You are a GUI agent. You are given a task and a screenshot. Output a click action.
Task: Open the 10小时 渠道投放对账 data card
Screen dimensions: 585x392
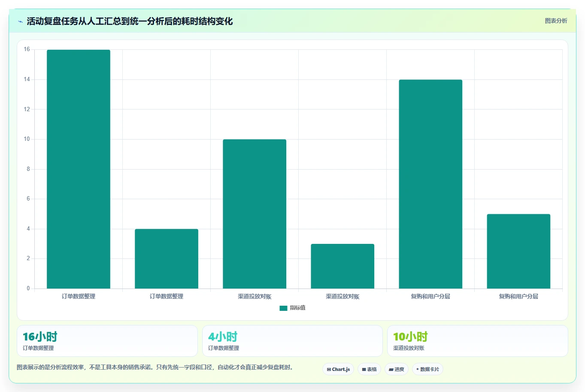pos(478,341)
